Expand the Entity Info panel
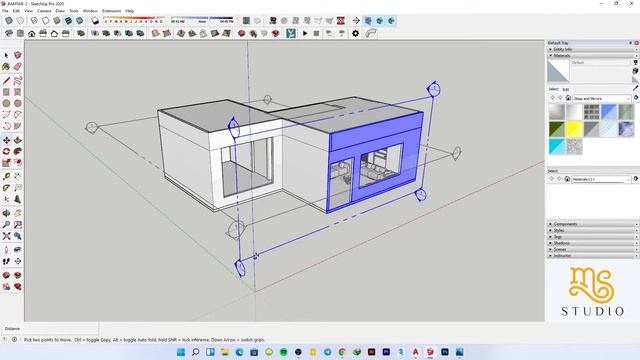Image resolution: width=640 pixels, height=360 pixels. pos(593,49)
